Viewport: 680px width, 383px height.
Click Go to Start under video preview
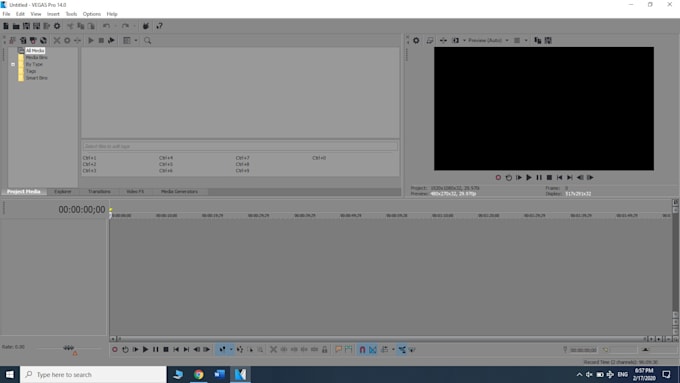point(559,177)
